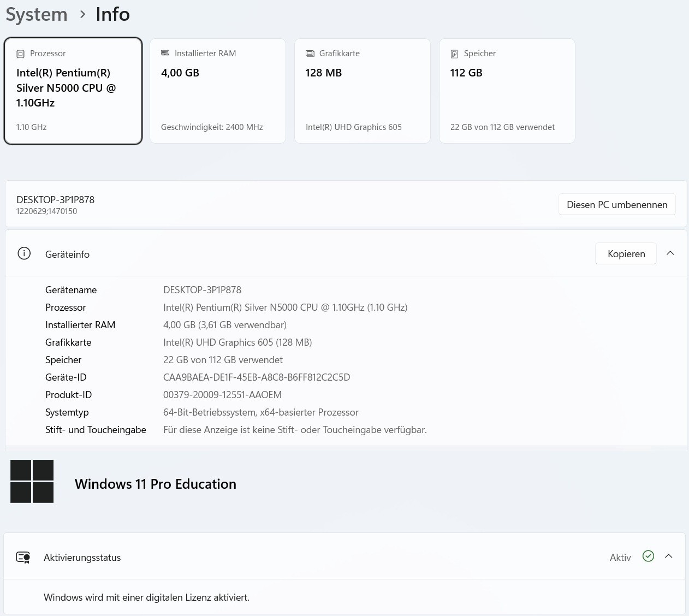
Task: Click the Geräte-ID value text
Action: (x=257, y=377)
